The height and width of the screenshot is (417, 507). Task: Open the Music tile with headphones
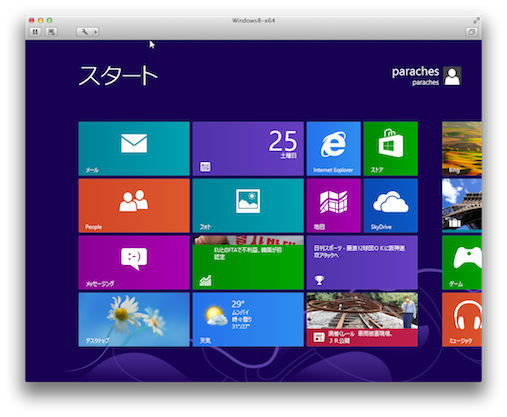tap(462, 320)
